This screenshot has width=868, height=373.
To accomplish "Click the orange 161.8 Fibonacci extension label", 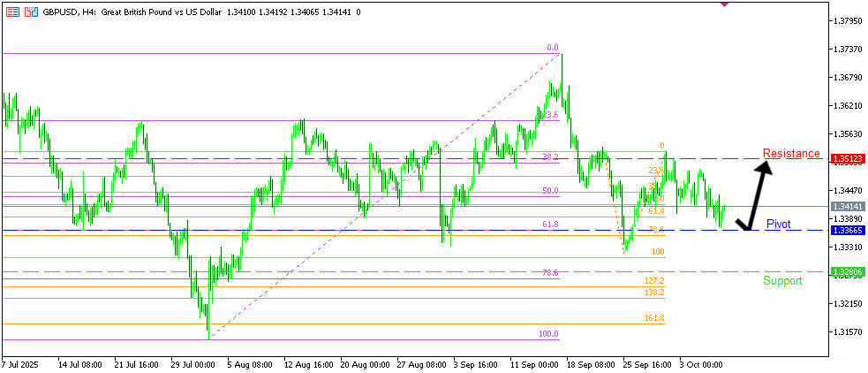I will pyautogui.click(x=654, y=318).
